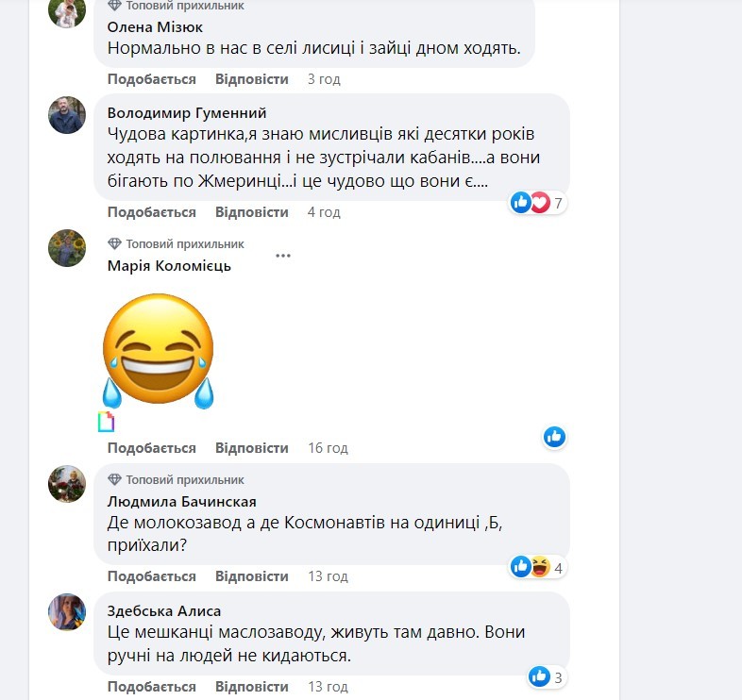View reactions on Людмила Бачинська comment
This screenshot has height=700, width=742.
(x=537, y=566)
